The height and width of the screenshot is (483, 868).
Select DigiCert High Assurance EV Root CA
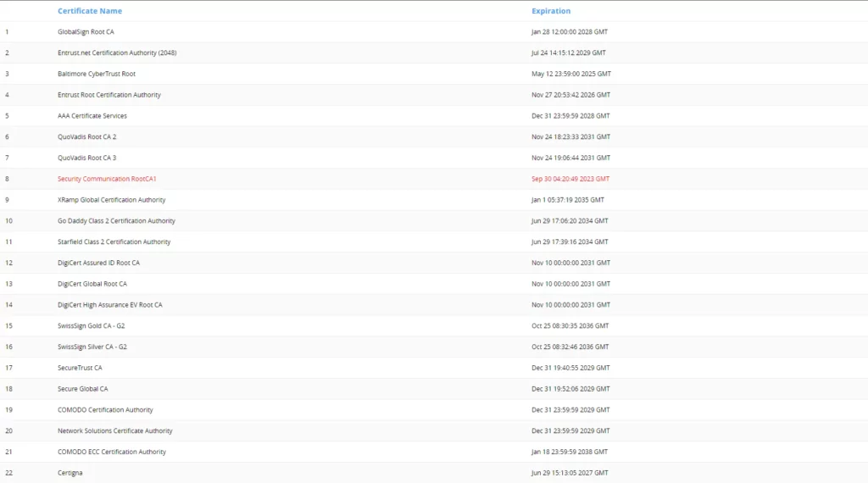click(109, 305)
